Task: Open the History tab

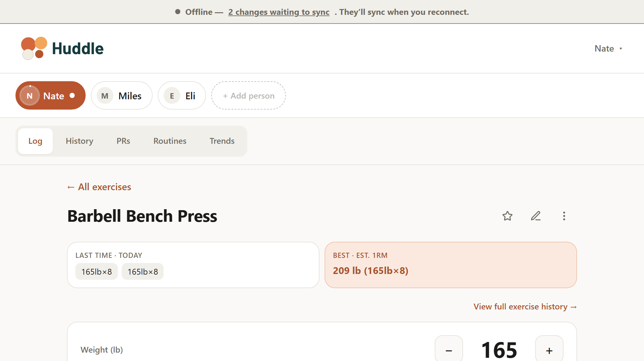Action: [x=80, y=141]
